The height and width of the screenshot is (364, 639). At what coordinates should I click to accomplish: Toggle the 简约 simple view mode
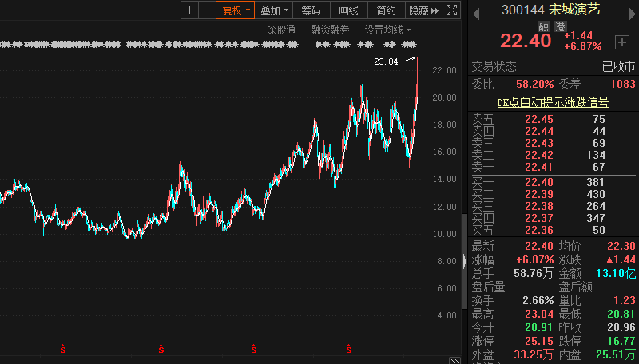[386, 10]
